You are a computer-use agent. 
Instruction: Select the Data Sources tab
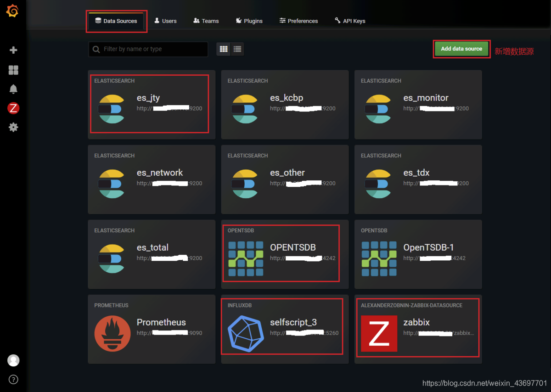pyautogui.click(x=116, y=21)
